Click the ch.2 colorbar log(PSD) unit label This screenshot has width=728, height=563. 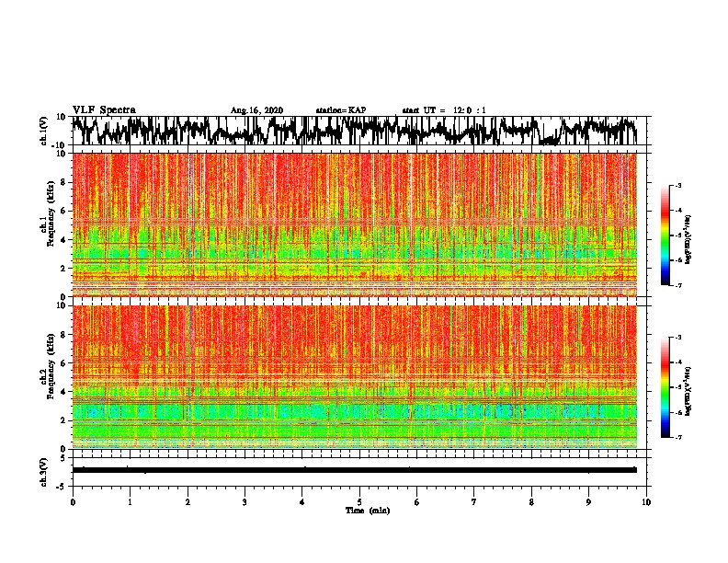pos(688,391)
